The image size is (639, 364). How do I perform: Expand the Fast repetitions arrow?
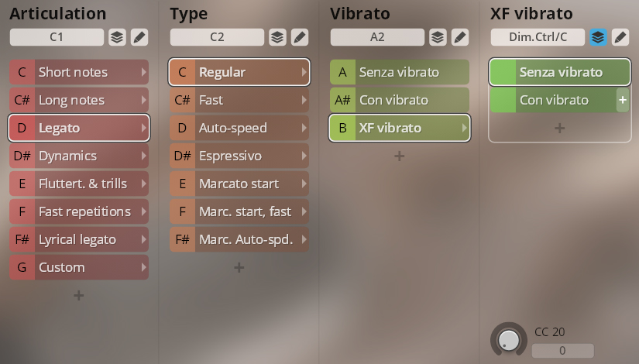pos(143,211)
